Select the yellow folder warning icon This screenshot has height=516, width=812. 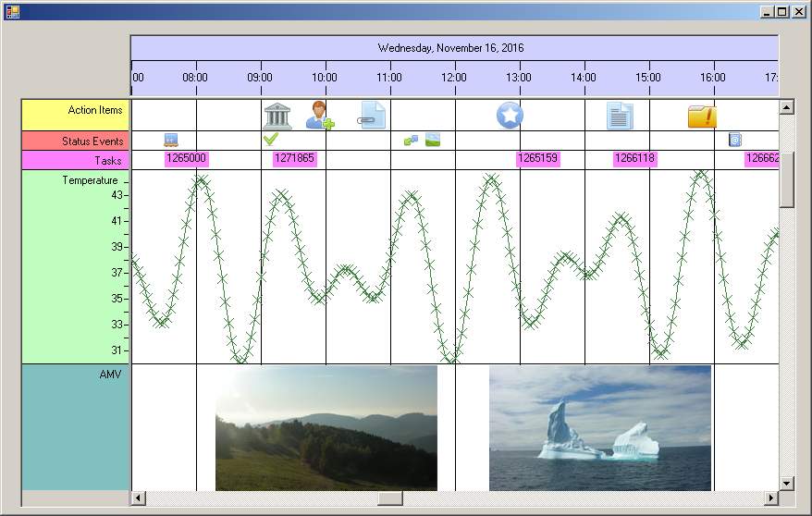[x=702, y=116]
